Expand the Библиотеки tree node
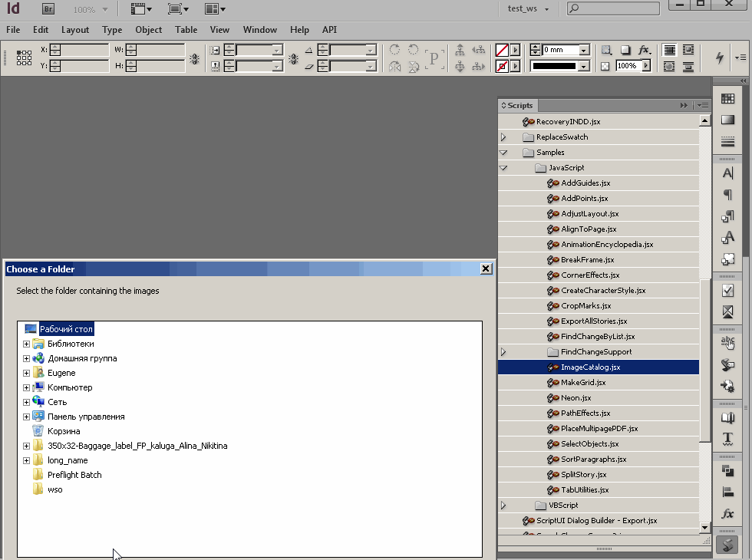Screen dimensions: 752x560 [x=26, y=344]
